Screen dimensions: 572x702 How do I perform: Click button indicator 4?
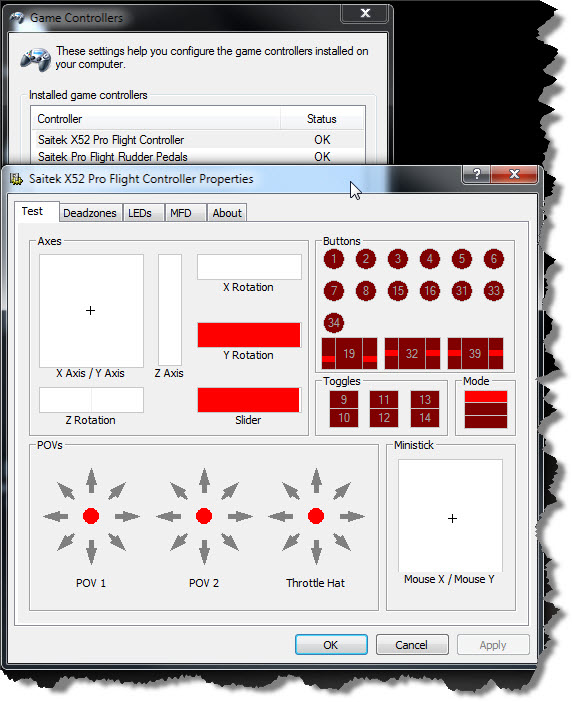(430, 259)
